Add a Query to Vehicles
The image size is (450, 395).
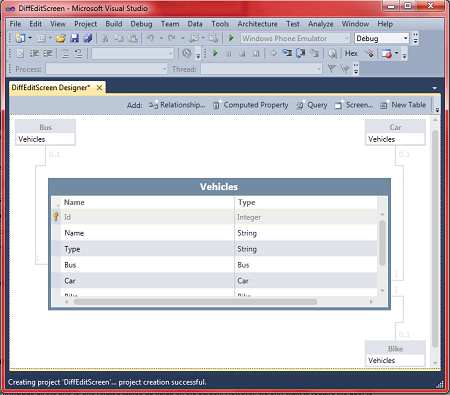pyautogui.click(x=312, y=105)
